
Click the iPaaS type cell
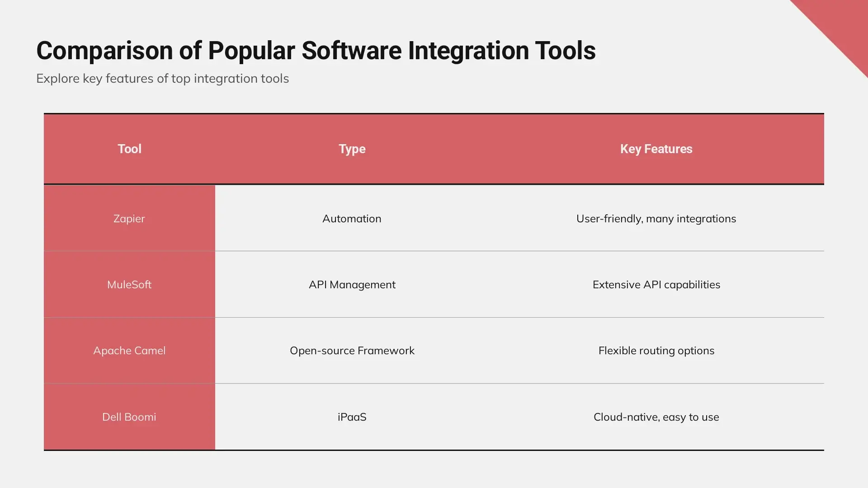(x=352, y=417)
